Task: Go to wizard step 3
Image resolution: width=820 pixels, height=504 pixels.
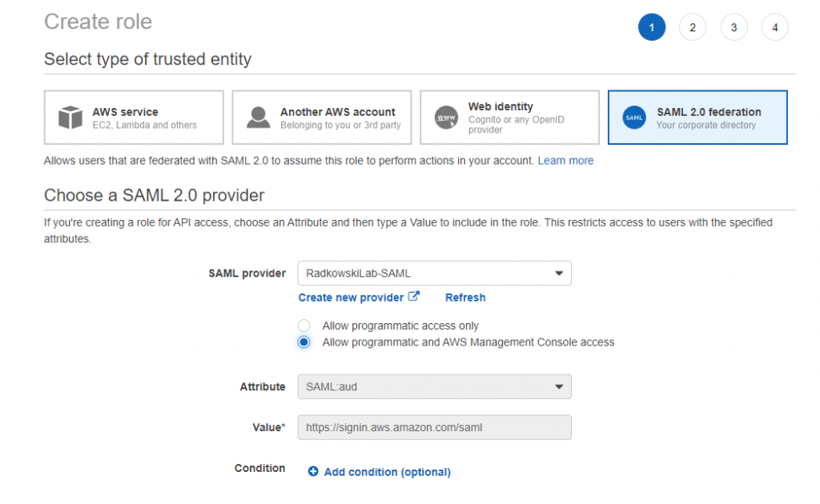Action: (x=734, y=27)
